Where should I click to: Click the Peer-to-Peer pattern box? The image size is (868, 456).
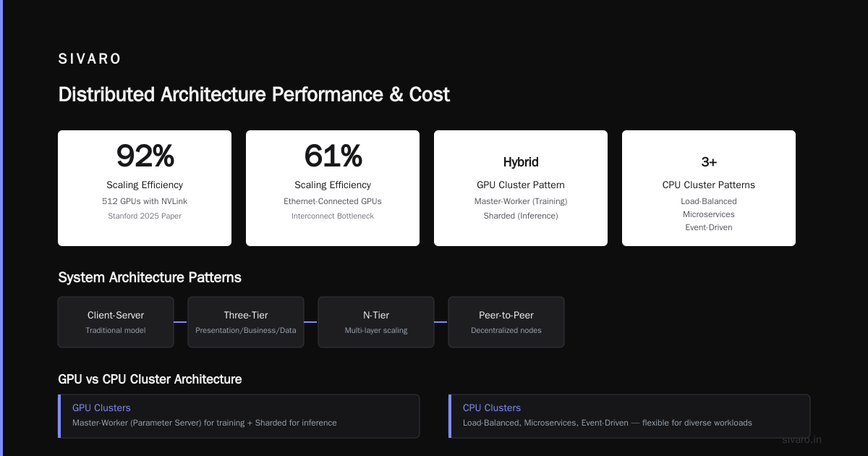[x=506, y=322]
